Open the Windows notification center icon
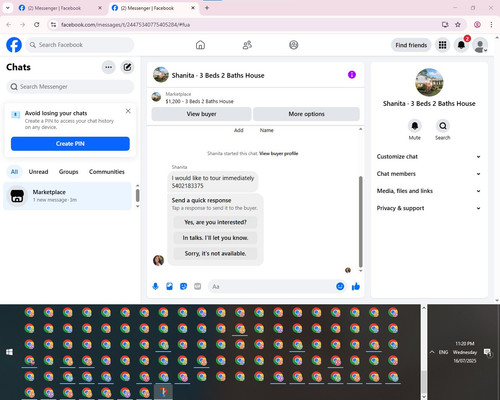This screenshot has height=400, width=500. pos(488,352)
